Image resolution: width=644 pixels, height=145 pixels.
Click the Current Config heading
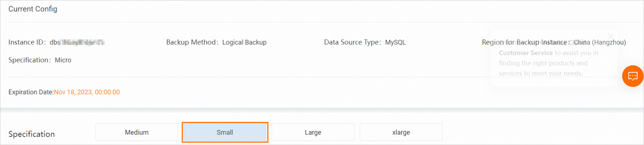coord(33,9)
